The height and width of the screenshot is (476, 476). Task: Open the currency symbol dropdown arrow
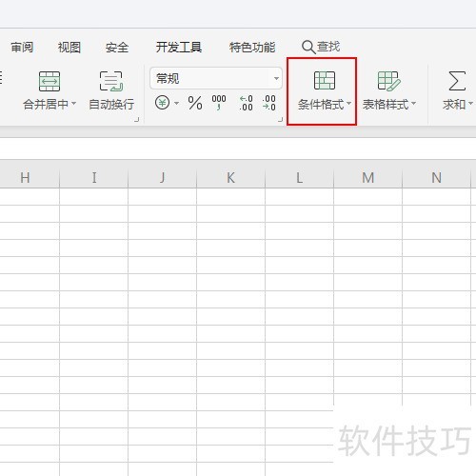[x=176, y=103]
